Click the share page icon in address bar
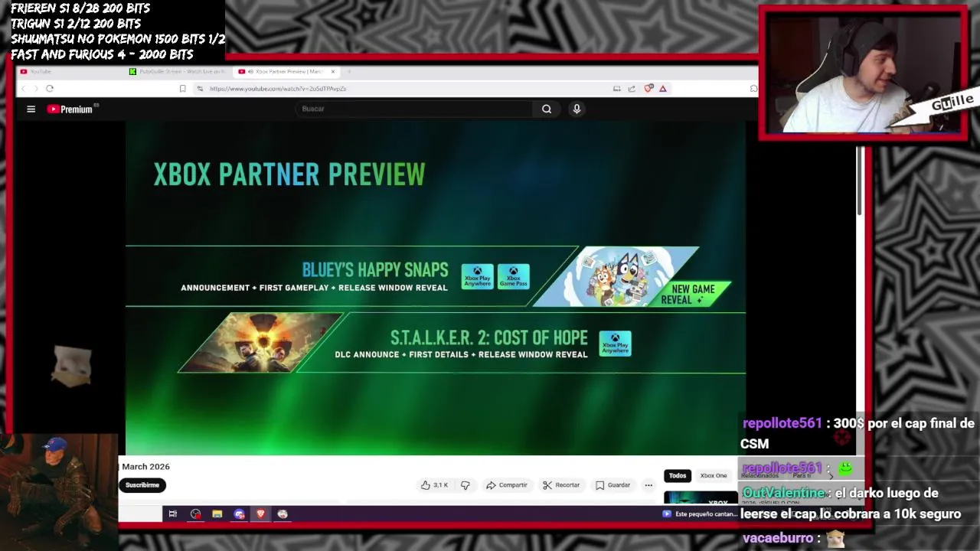Viewport: 980px width, 551px height. point(632,89)
